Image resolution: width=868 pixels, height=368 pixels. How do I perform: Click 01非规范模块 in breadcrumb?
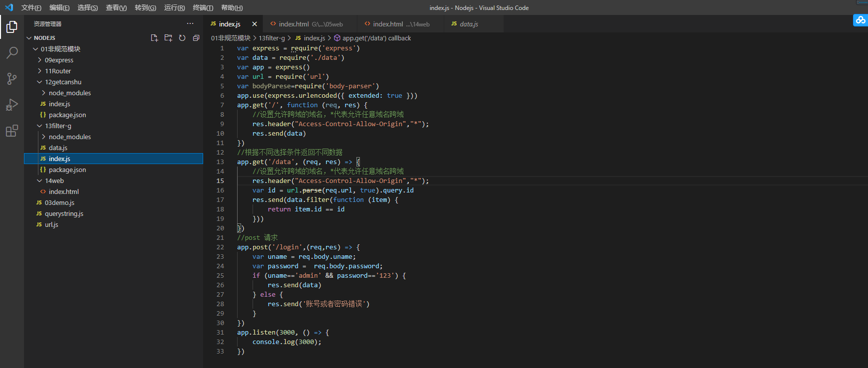[231, 38]
